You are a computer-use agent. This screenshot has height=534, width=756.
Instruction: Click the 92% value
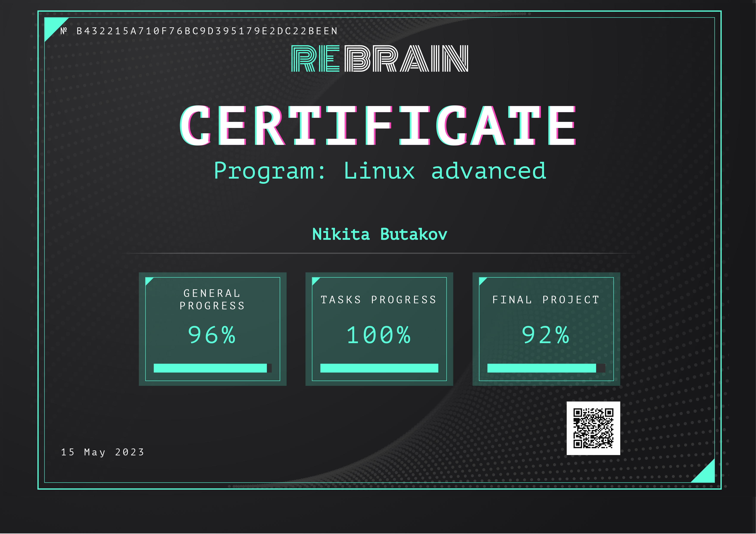tap(546, 335)
